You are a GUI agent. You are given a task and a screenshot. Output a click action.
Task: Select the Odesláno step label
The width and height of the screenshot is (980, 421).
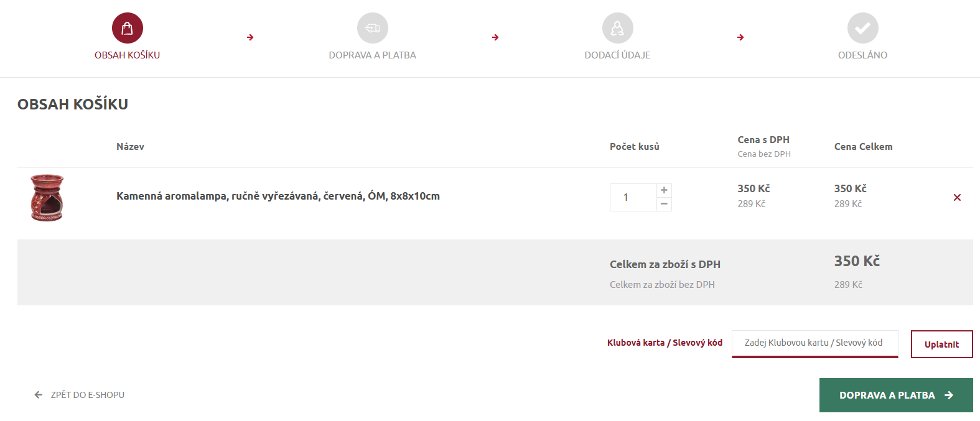click(863, 55)
